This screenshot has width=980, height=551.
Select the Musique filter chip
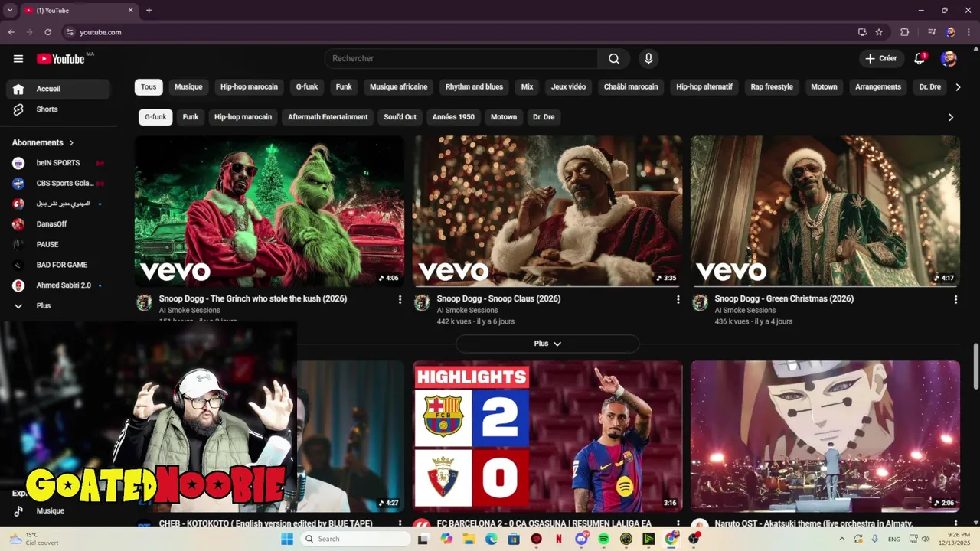188,87
